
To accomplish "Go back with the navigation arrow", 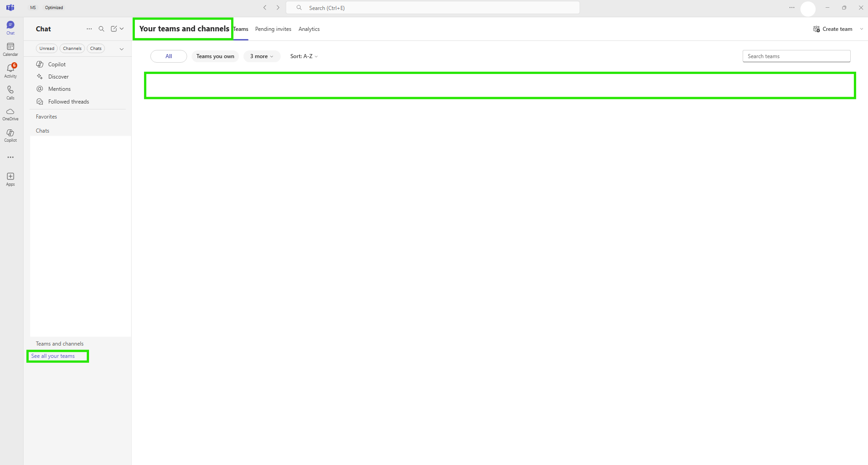I will tap(265, 8).
